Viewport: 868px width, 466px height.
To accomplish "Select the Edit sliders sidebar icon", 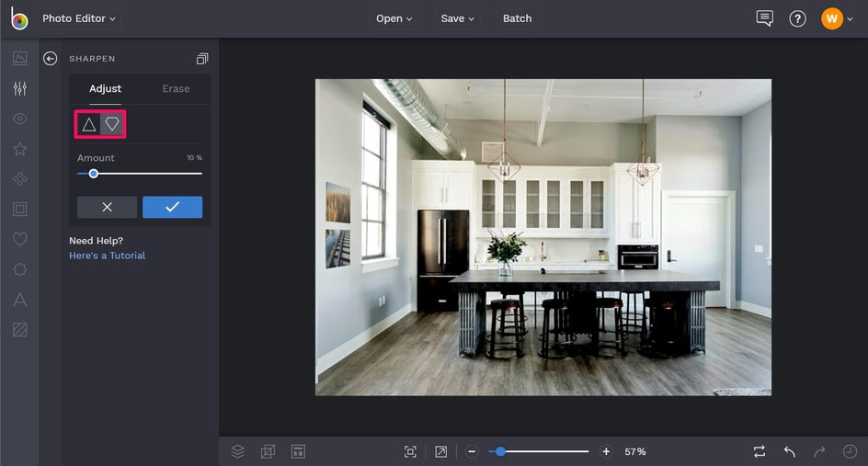I will [19, 89].
